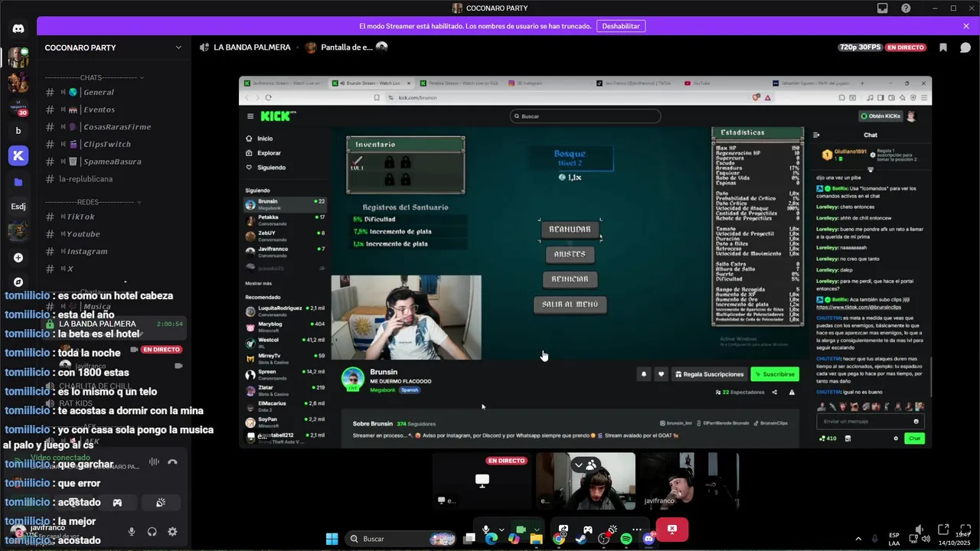Start an activity with controller button
This screenshot has width=980, height=551.
117,503
